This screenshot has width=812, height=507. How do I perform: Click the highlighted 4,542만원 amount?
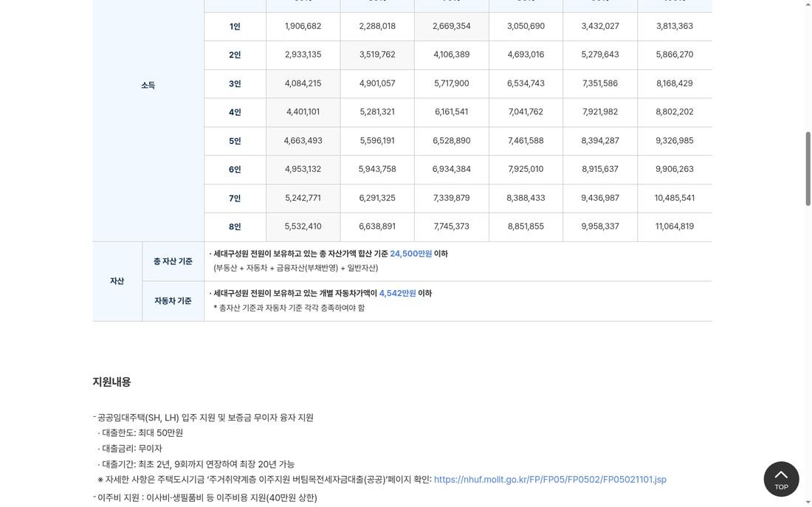397,293
